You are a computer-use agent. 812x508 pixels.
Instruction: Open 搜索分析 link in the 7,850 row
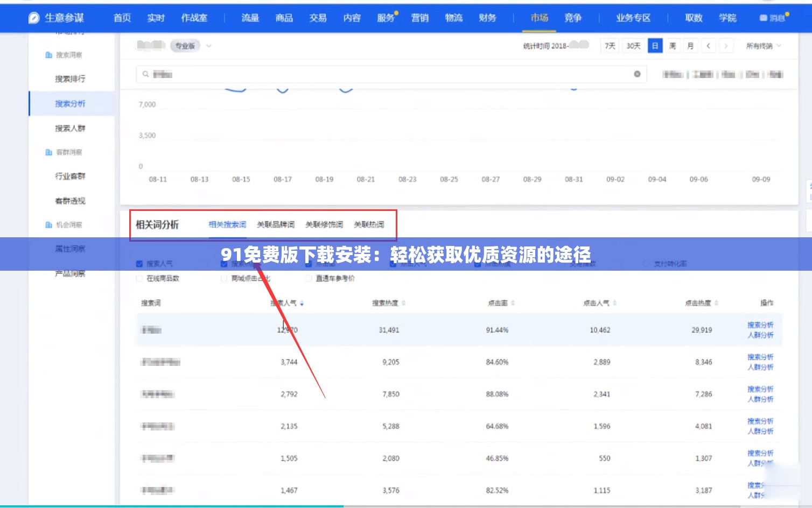pos(760,389)
